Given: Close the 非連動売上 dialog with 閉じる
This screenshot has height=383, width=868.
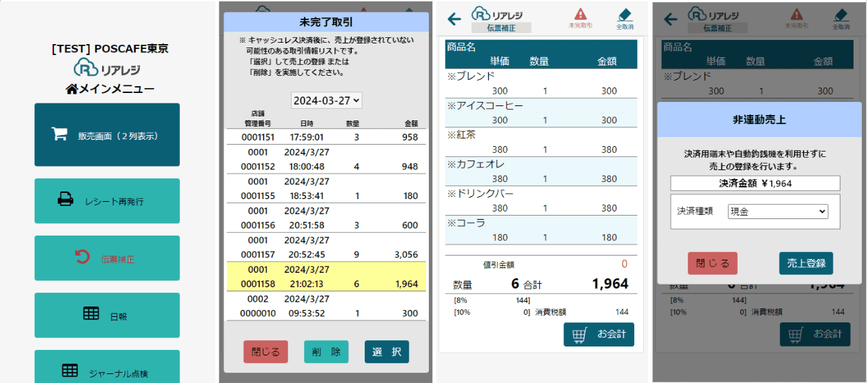Looking at the screenshot, I should point(712,263).
